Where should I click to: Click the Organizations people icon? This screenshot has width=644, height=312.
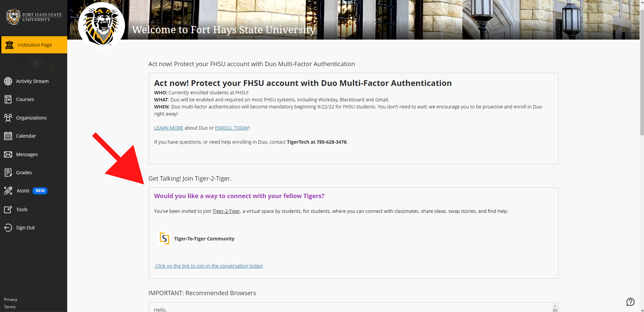8,118
